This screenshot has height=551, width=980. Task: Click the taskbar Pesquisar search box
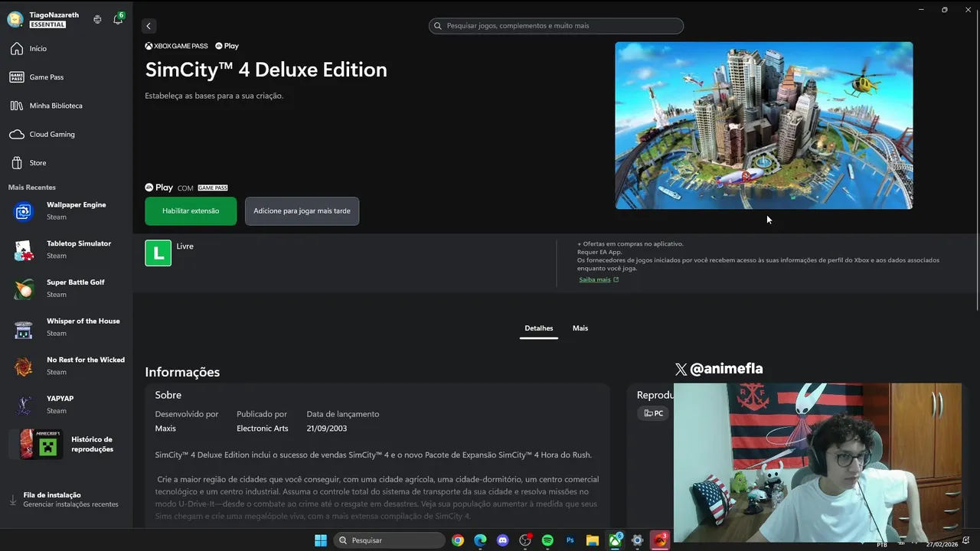click(x=390, y=540)
